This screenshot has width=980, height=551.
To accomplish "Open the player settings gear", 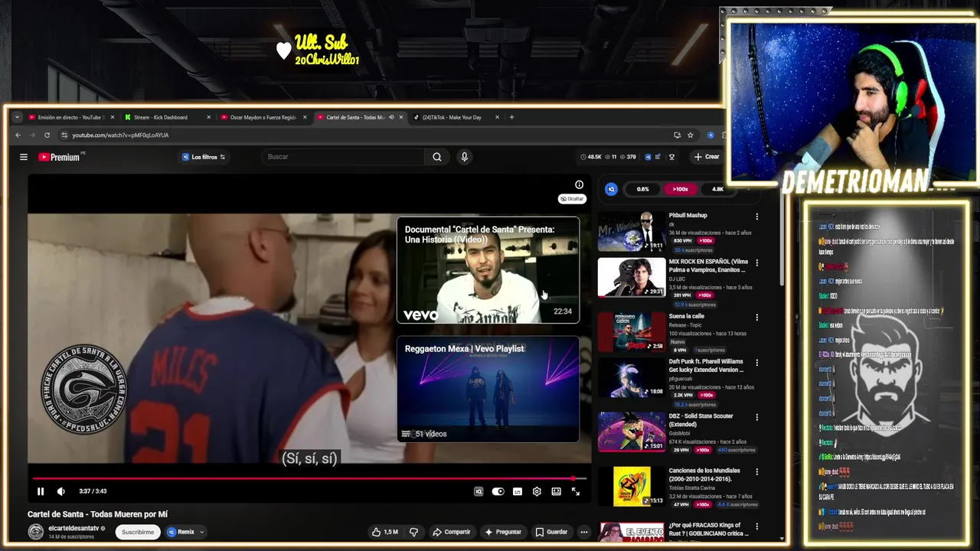I will pyautogui.click(x=537, y=491).
